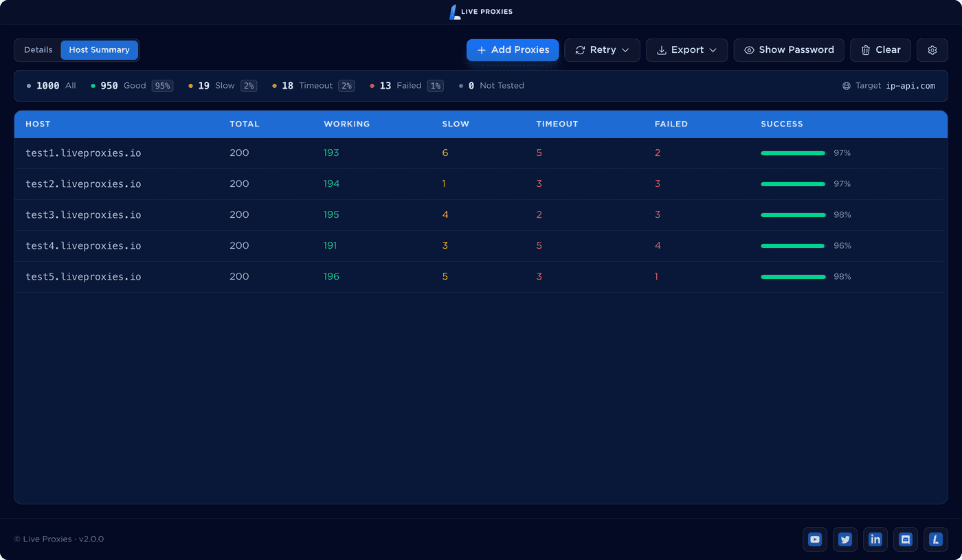962x560 pixels.
Task: Select host test5.liveproxies.io
Action: click(83, 277)
